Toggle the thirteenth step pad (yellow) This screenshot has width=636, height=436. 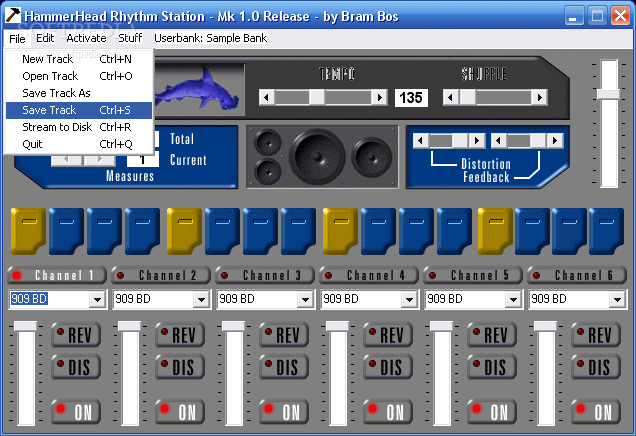[496, 231]
